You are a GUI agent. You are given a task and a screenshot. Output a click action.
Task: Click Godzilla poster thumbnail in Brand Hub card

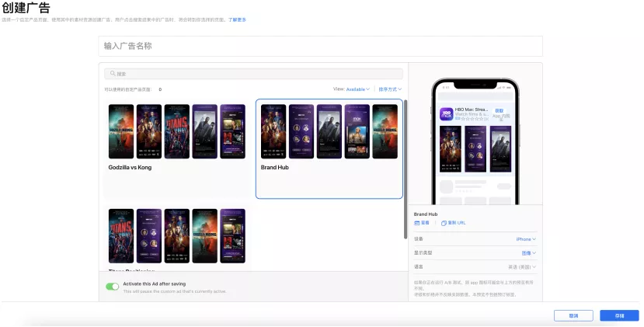(385, 131)
